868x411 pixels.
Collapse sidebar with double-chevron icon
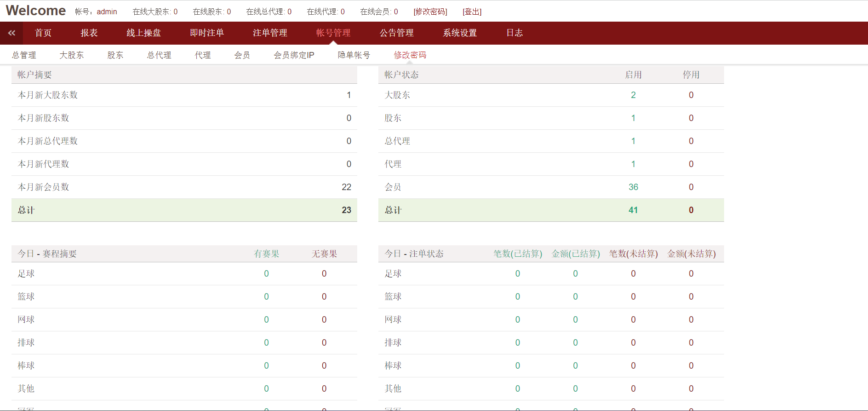click(x=11, y=33)
